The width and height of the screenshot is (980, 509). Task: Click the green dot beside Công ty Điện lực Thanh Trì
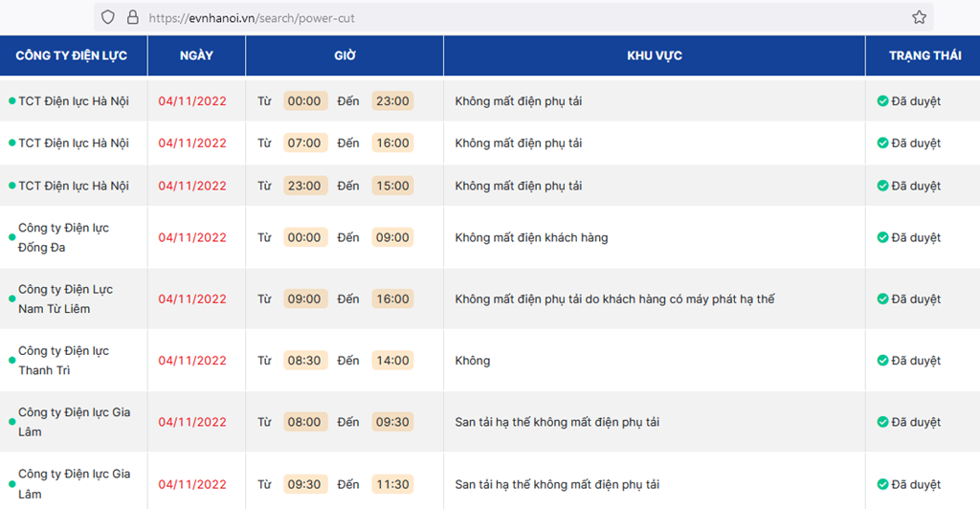11,361
